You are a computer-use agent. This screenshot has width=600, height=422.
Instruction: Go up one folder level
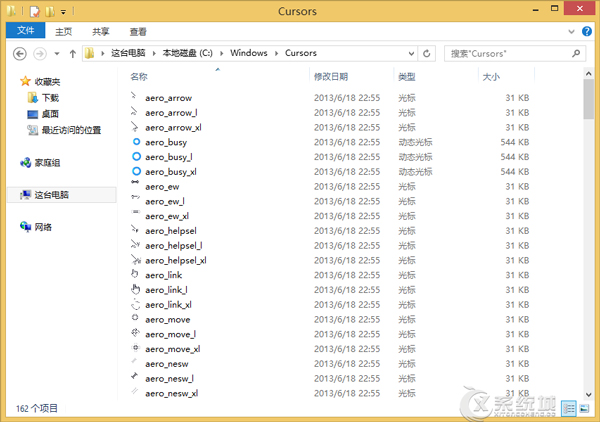point(73,54)
